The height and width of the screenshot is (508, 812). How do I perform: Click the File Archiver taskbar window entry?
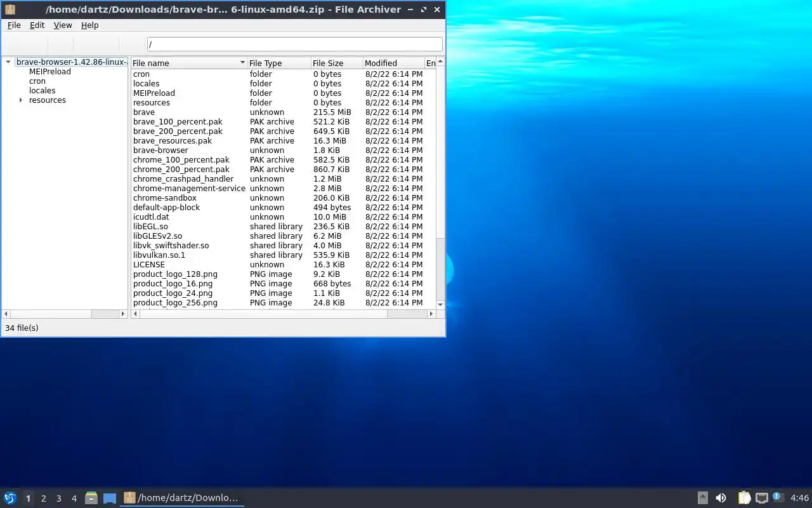click(182, 498)
